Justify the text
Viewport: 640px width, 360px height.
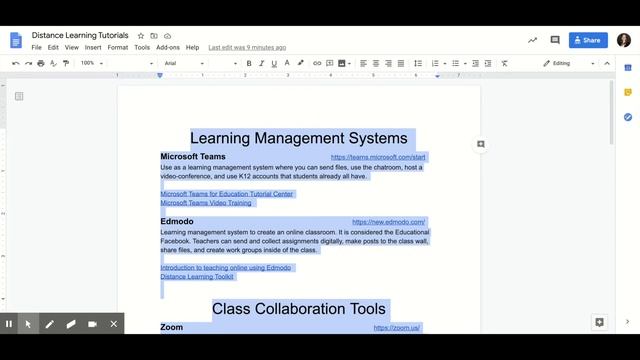401,63
